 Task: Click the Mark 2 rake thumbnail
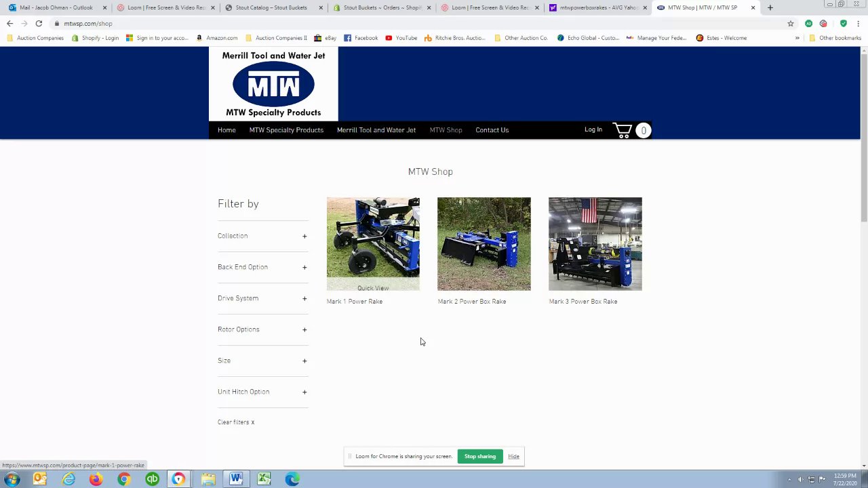coord(484,244)
